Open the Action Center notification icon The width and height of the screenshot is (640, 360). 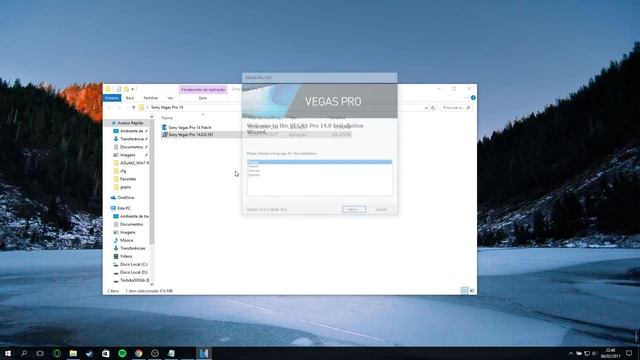(629, 353)
